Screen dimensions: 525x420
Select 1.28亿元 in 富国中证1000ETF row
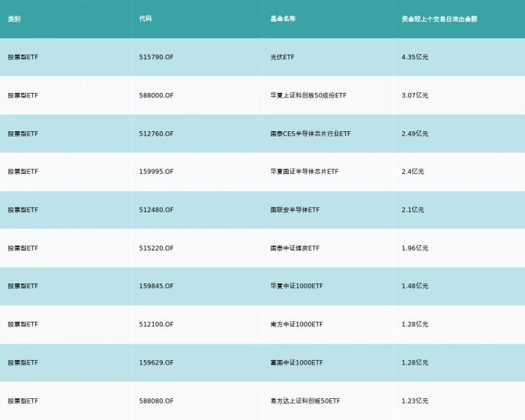coord(415,363)
